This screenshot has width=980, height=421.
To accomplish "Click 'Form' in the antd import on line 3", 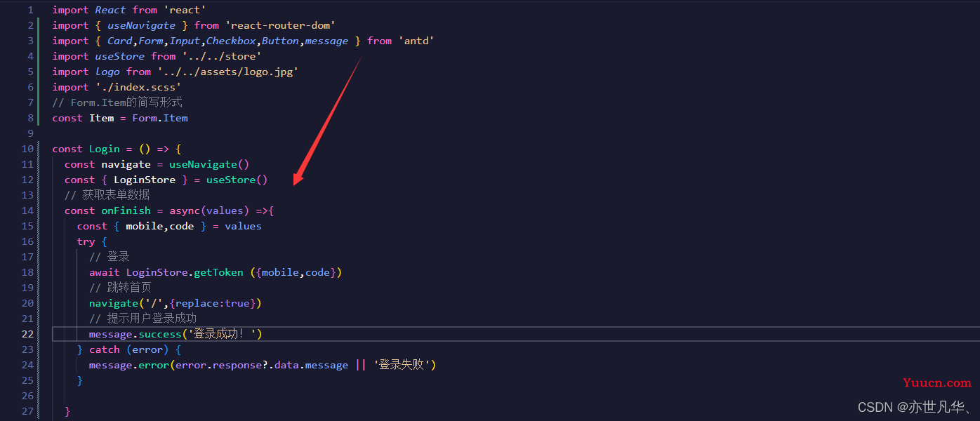I will [x=150, y=41].
